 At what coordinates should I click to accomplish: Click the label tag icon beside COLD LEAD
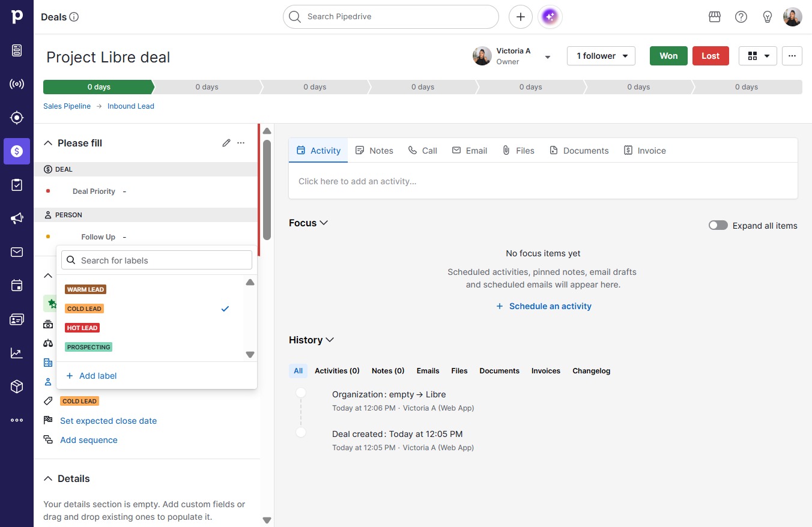(x=48, y=401)
